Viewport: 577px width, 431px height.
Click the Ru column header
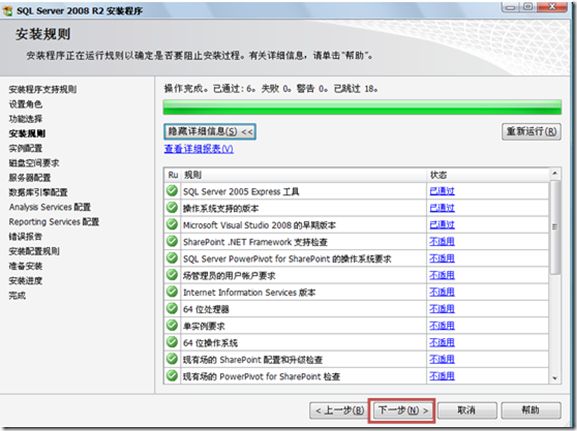tap(173, 175)
